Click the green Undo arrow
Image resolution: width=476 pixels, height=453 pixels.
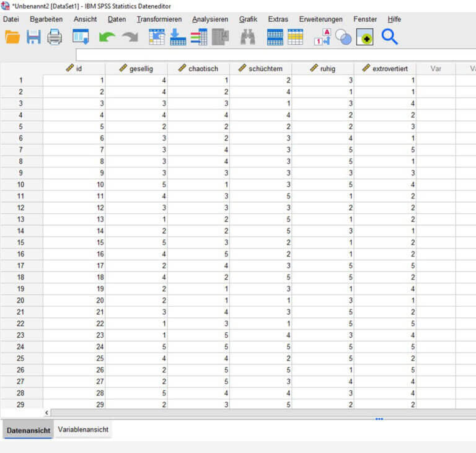tap(107, 37)
